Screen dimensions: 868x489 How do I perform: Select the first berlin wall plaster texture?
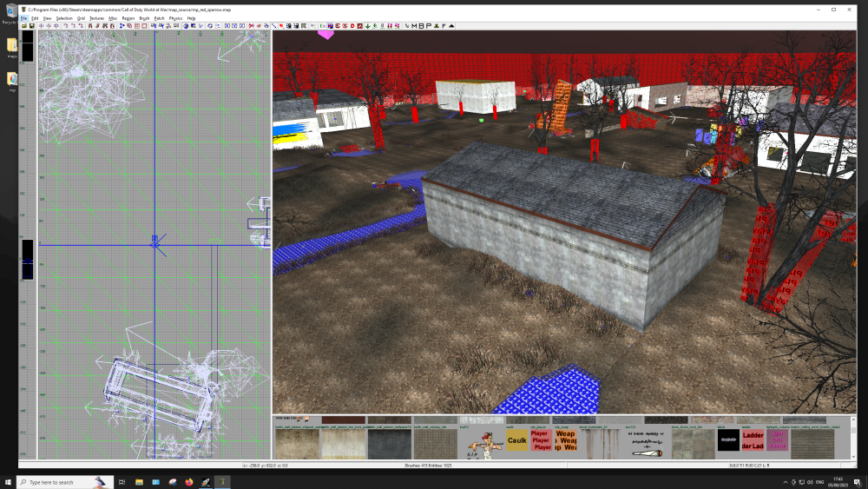tap(297, 444)
